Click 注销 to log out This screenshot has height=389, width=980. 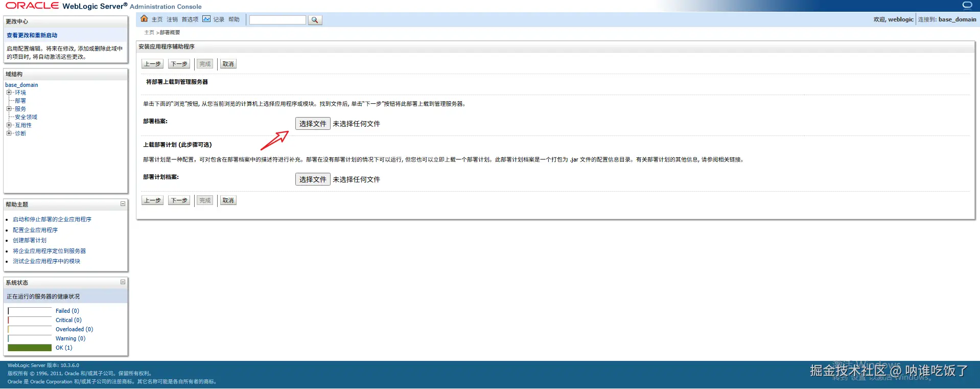172,19
